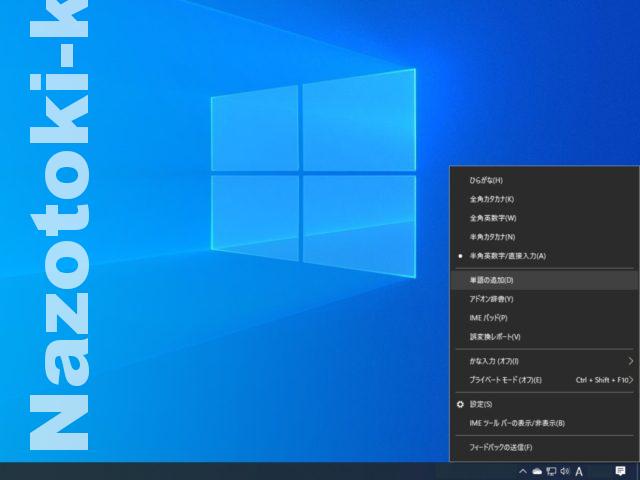The width and height of the screenshot is (640, 480).
Task: Open the network icon in system tray
Action: point(551,471)
